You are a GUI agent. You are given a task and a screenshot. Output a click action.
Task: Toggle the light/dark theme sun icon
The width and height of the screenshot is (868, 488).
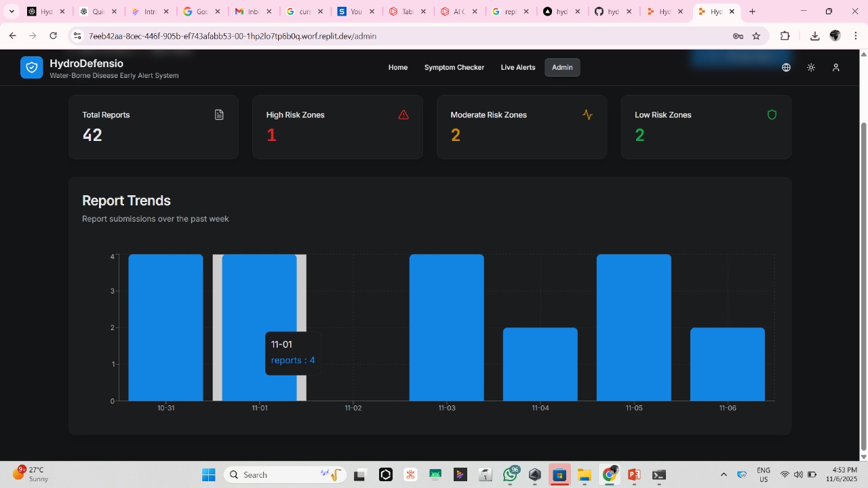811,68
